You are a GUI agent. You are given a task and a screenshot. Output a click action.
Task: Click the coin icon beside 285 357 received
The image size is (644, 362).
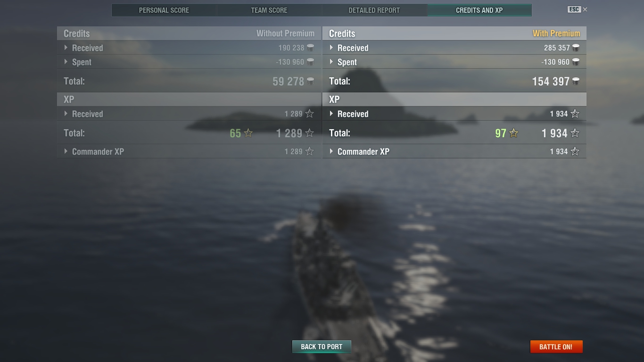point(576,48)
